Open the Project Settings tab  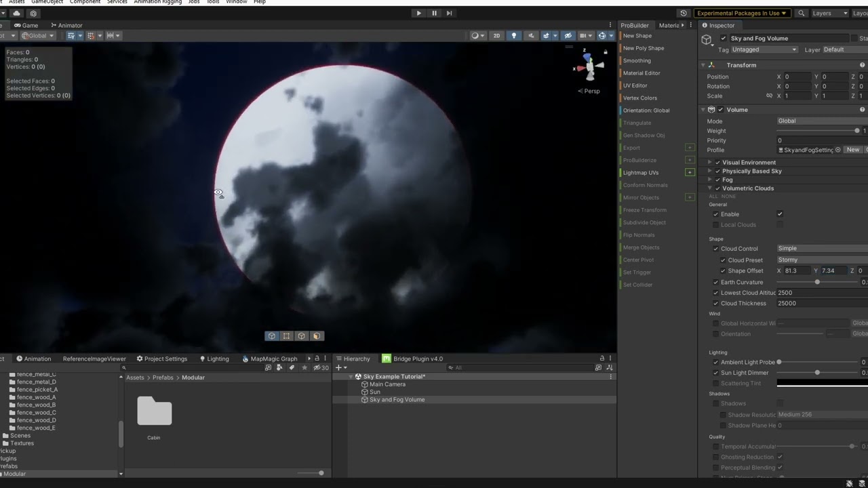[161, 359]
